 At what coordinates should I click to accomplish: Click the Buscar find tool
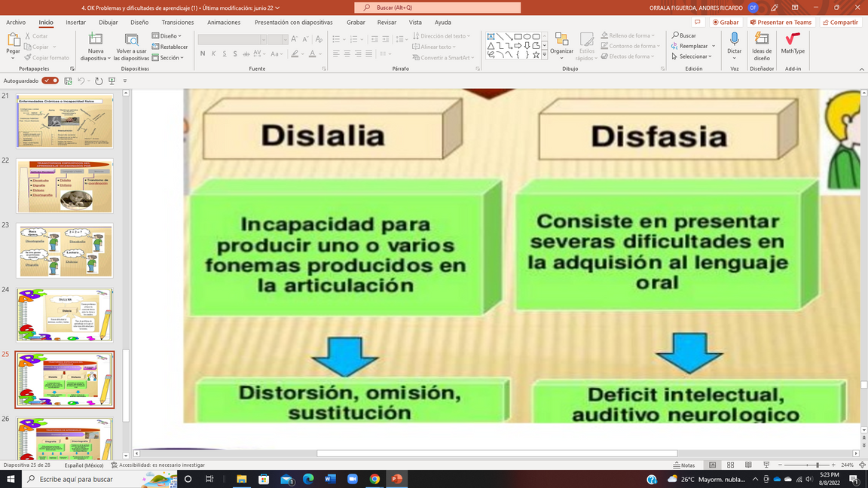(x=684, y=35)
